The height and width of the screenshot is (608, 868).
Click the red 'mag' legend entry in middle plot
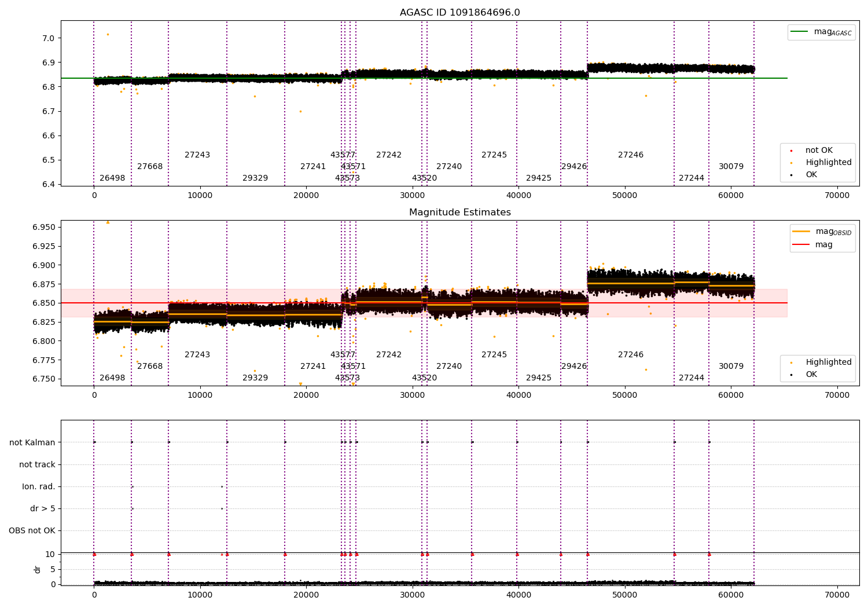[x=812, y=245]
